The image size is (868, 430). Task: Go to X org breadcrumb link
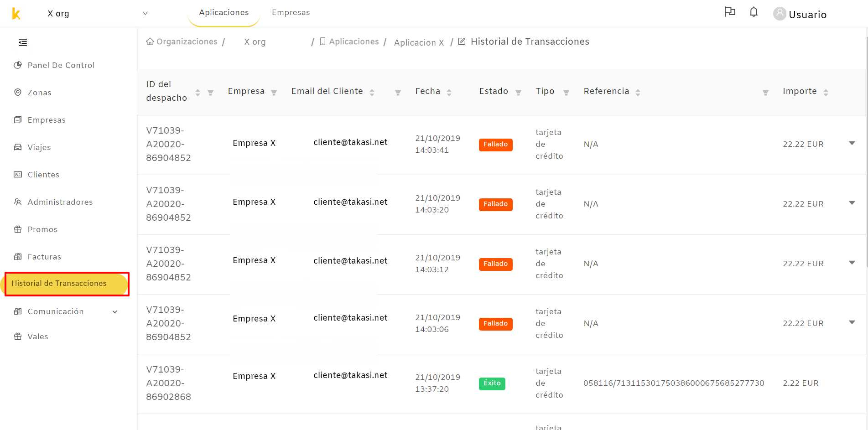[255, 42]
